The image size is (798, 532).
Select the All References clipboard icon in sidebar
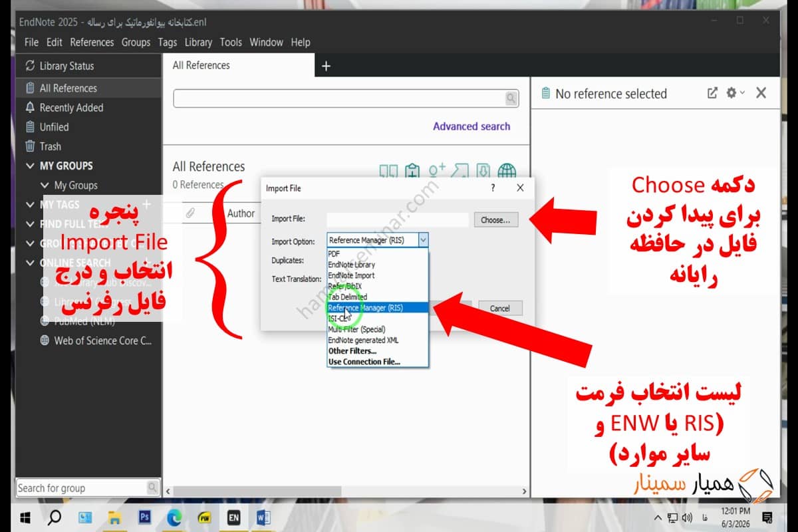click(30, 88)
